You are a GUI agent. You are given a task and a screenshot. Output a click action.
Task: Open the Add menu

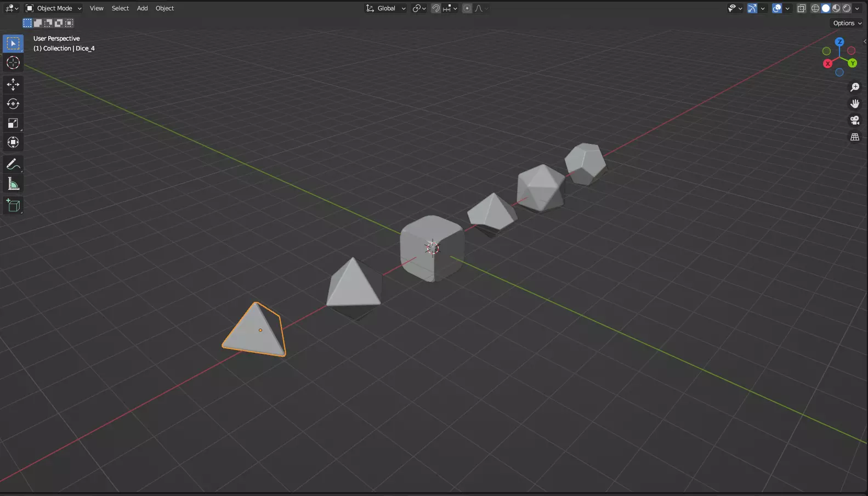point(142,8)
